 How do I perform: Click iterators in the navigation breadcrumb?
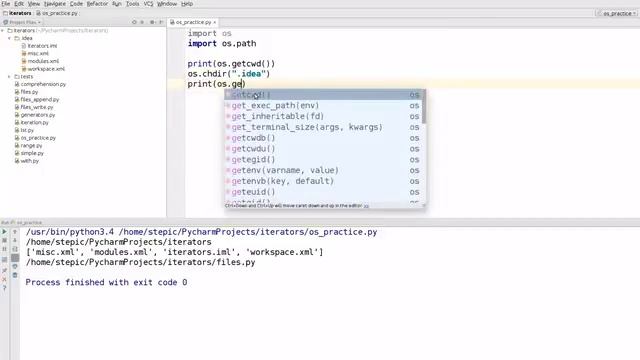click(x=18, y=13)
